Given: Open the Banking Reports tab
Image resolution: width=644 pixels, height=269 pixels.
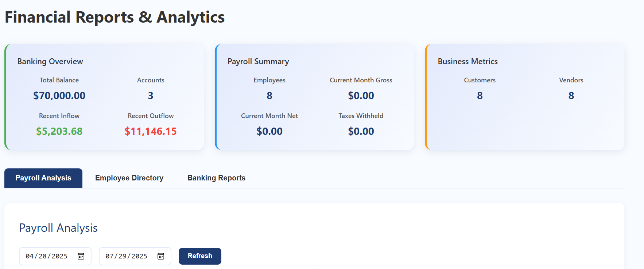Looking at the screenshot, I should point(216,178).
